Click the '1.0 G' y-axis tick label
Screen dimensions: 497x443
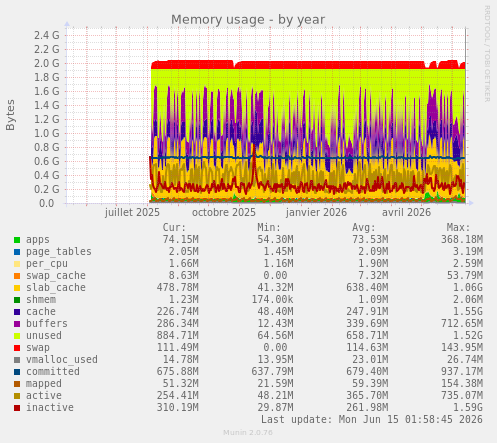(x=47, y=133)
